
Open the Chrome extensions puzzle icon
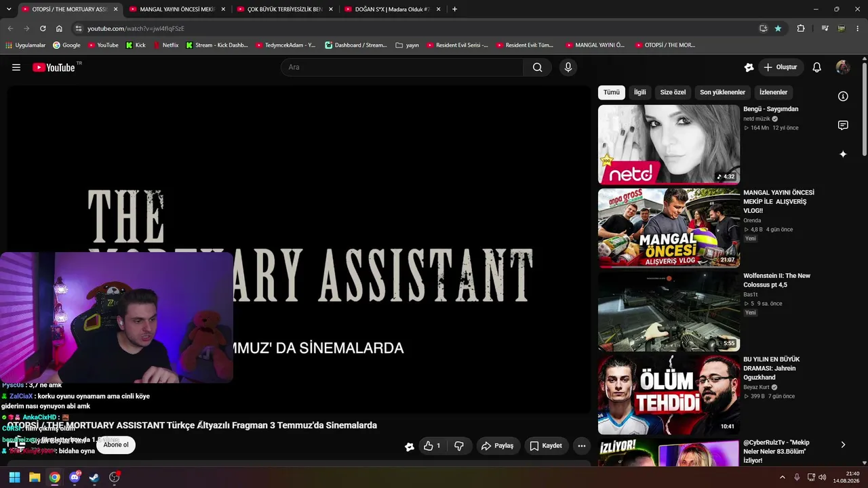click(x=801, y=28)
